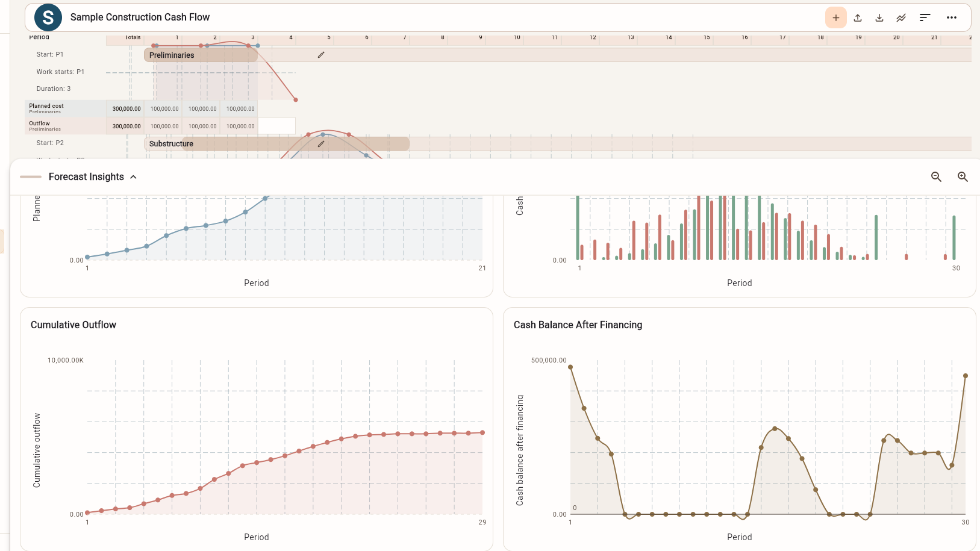Grab the Forecast Insights panel drag handle bar
The width and height of the screenshot is (980, 551).
click(31, 177)
